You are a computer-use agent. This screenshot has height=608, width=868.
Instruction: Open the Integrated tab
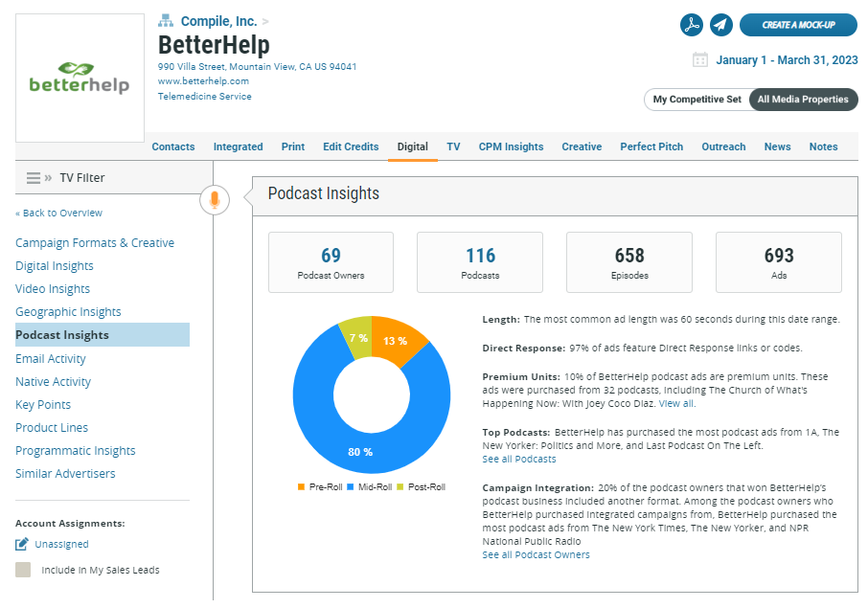(x=238, y=146)
